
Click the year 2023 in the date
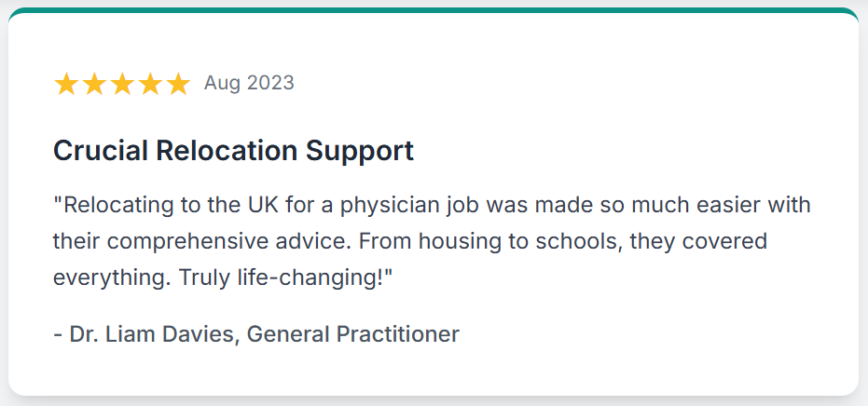click(x=270, y=83)
